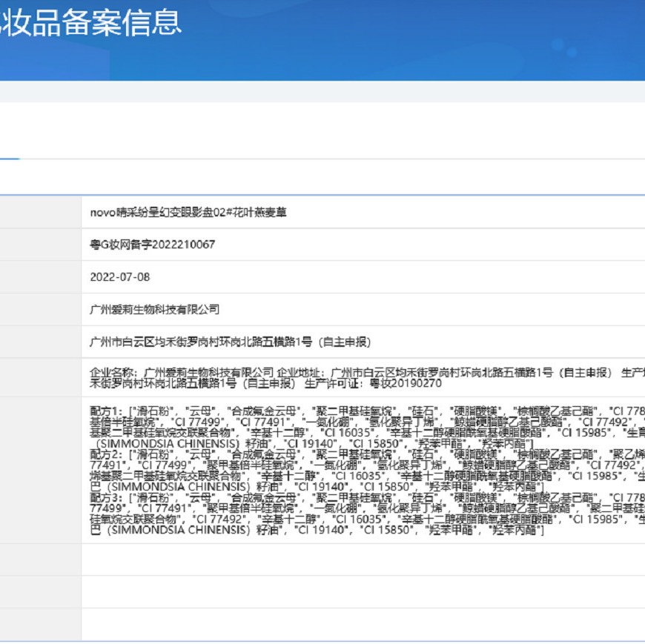Select the licence text 粤妆20190270
This screenshot has width=645, height=644.
click(406, 383)
